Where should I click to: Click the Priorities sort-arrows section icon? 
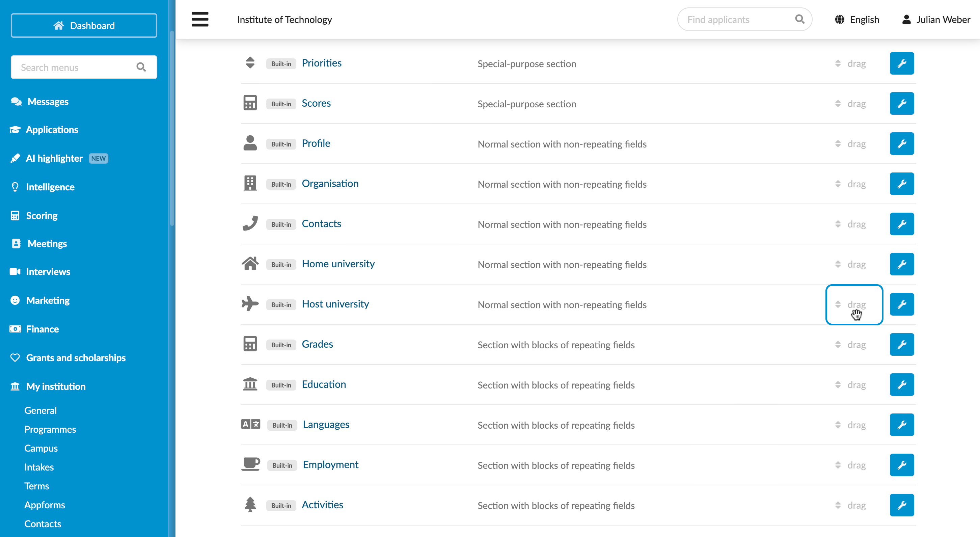tap(250, 63)
